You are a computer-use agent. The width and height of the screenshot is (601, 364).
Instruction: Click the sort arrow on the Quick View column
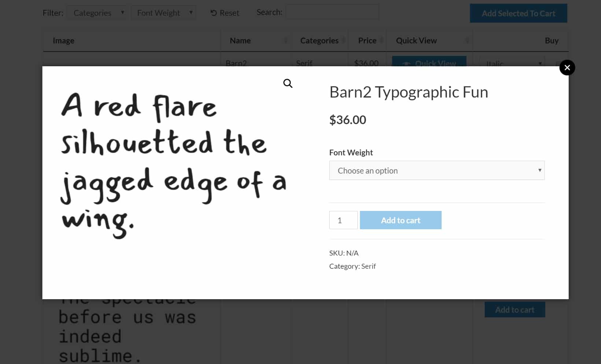coord(467,41)
